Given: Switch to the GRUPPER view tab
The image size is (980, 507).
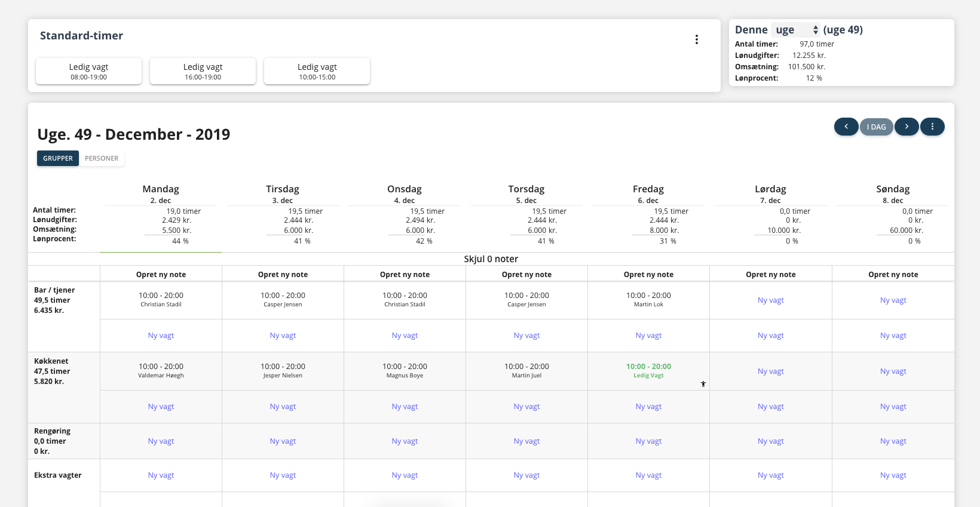Looking at the screenshot, I should point(58,158).
